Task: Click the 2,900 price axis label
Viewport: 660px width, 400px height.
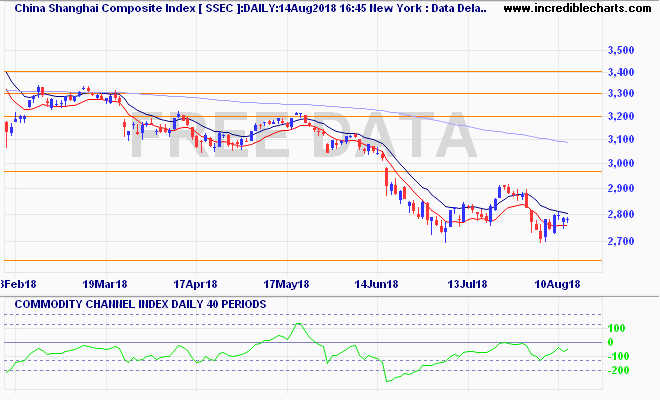Action: [x=621, y=189]
